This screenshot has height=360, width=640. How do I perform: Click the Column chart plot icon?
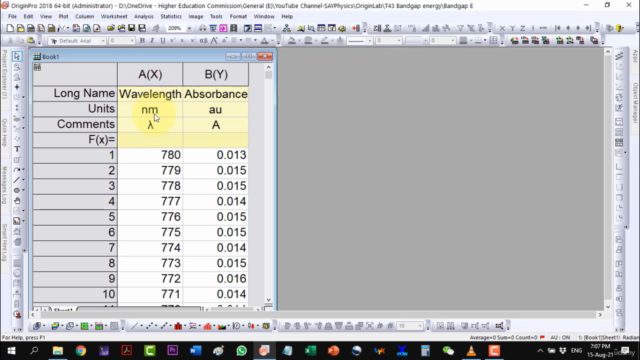pyautogui.click(x=178, y=326)
